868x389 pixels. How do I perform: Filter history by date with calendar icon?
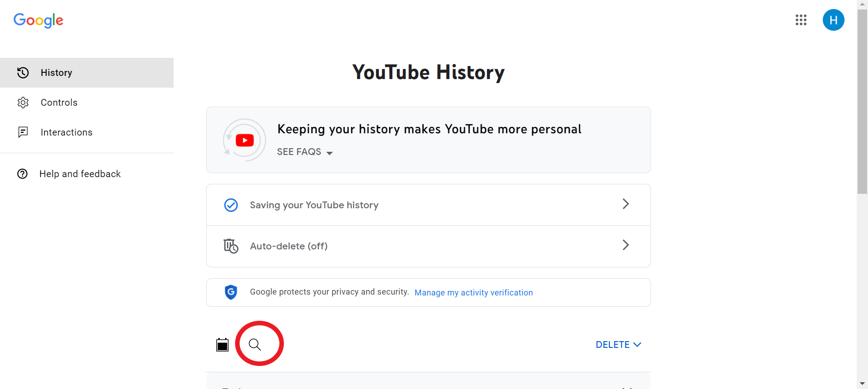[x=222, y=345]
